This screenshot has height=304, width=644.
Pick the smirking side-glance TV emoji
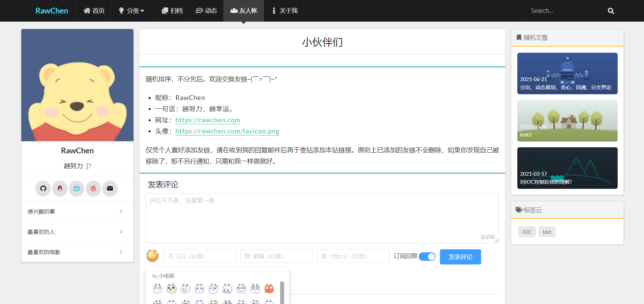click(x=241, y=288)
